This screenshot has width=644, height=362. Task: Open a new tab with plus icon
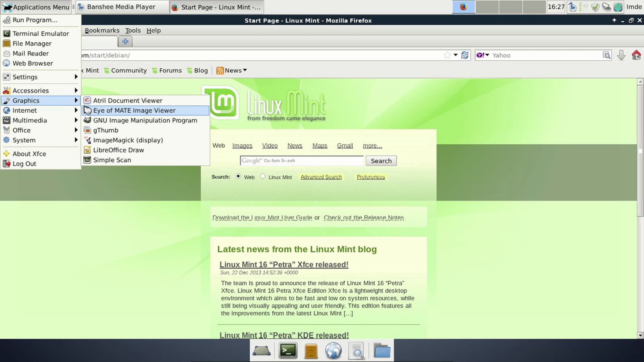point(125,42)
